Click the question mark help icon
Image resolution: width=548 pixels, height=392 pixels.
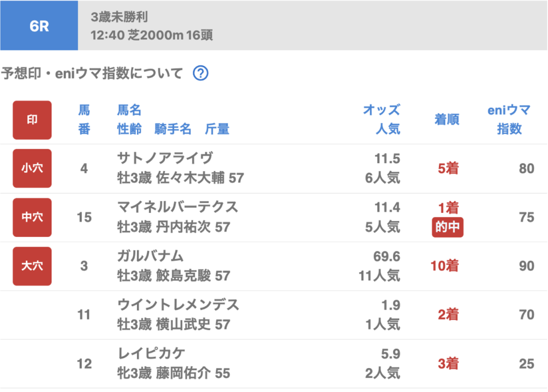(200, 73)
